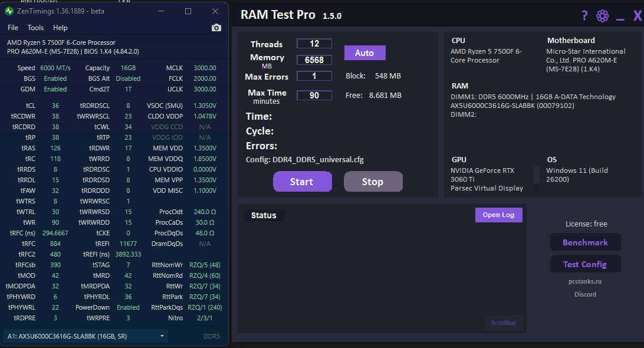The height and width of the screenshot is (348, 644).
Task: Edit the Max Time minutes field
Action: [x=314, y=96]
